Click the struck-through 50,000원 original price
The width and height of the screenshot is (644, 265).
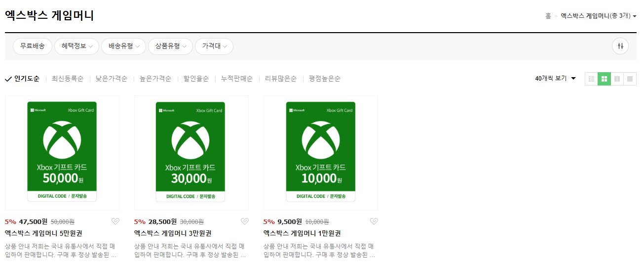[x=63, y=222]
